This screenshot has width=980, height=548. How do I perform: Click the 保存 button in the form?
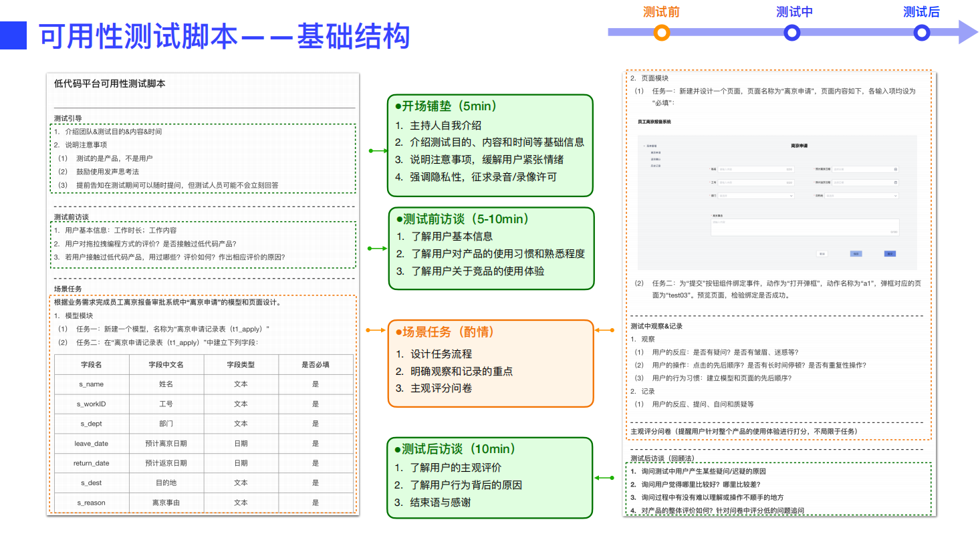pos(856,253)
